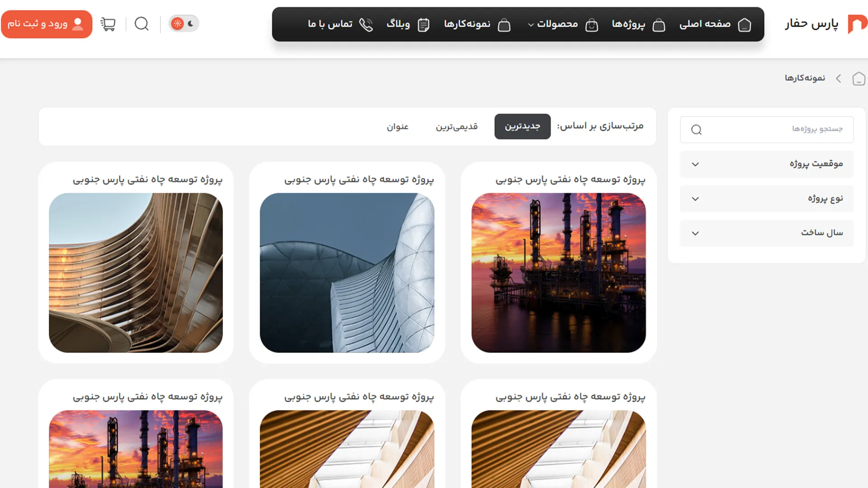Viewport: 868px width, 488px height.
Task: Click the title above the silver building card
Action: 359,179
